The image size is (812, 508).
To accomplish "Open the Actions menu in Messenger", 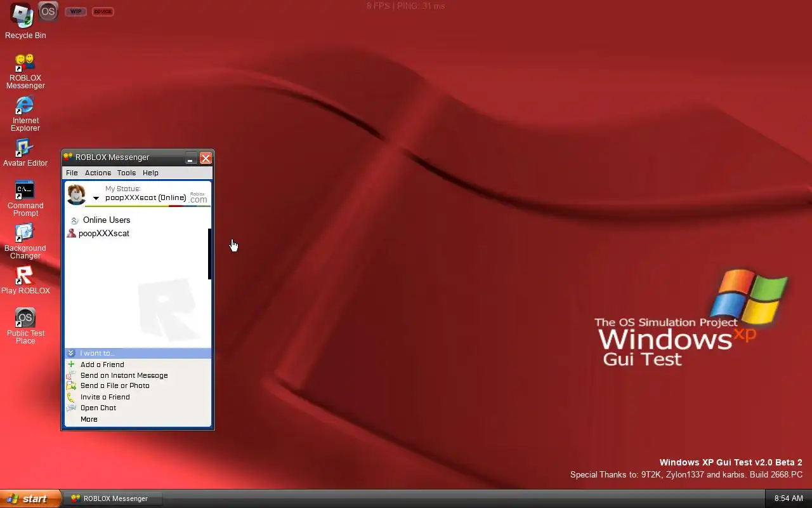I will [x=98, y=173].
